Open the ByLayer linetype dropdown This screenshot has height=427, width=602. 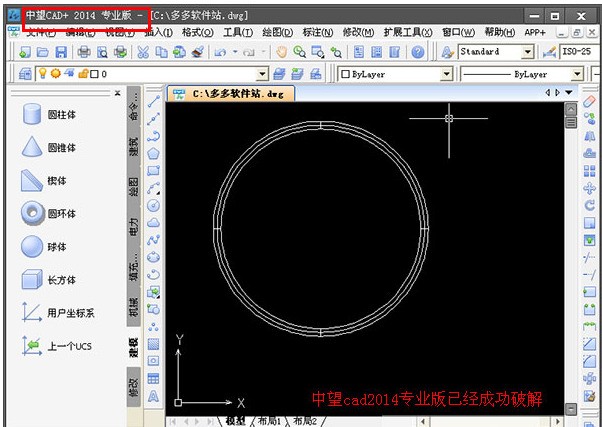click(577, 74)
